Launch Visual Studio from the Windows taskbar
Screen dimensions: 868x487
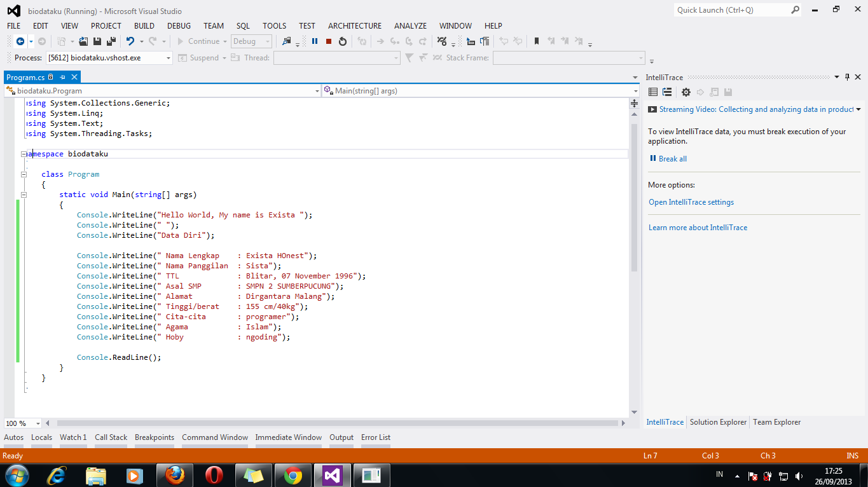point(333,475)
